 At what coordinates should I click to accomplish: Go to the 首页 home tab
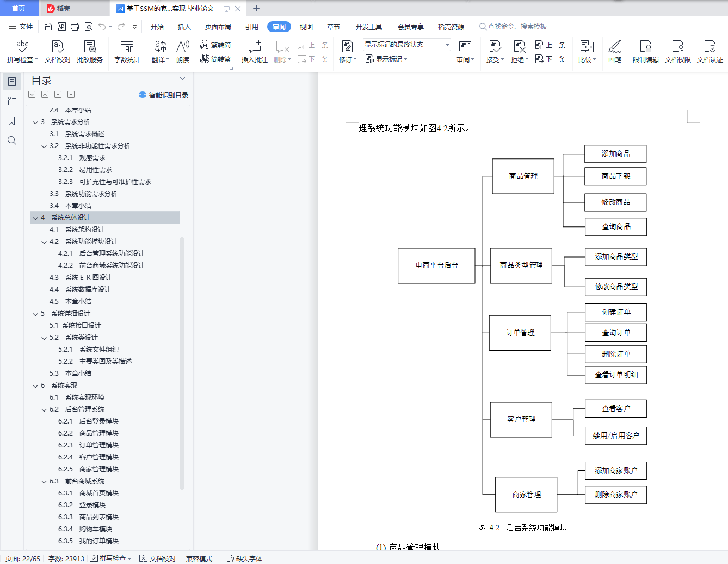click(19, 9)
